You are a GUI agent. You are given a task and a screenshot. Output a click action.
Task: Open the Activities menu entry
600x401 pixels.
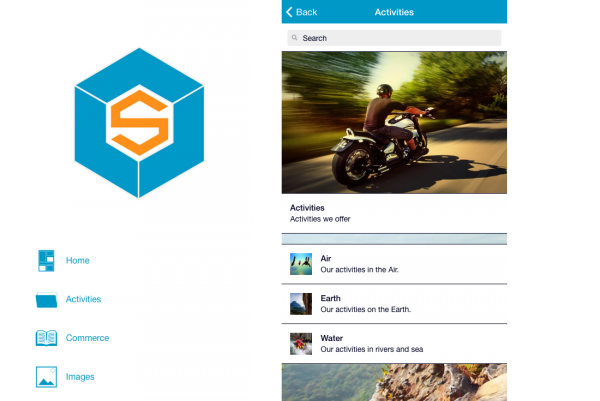point(83,299)
